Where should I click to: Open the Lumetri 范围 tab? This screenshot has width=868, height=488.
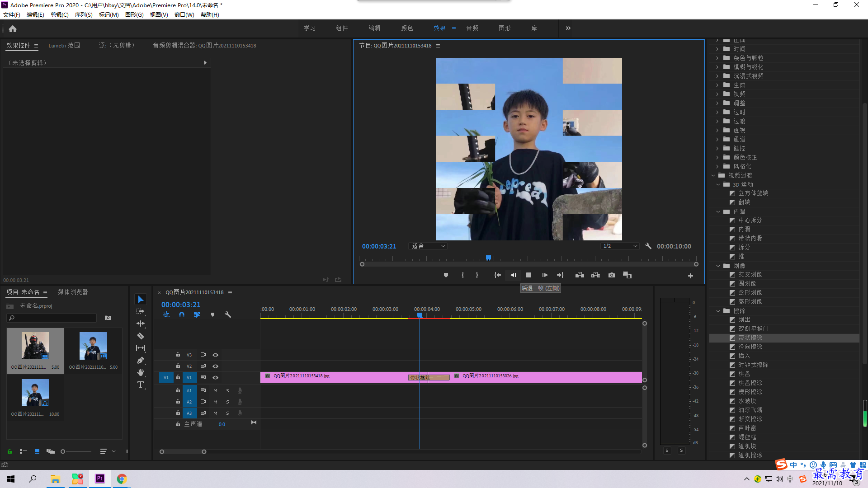click(x=64, y=46)
